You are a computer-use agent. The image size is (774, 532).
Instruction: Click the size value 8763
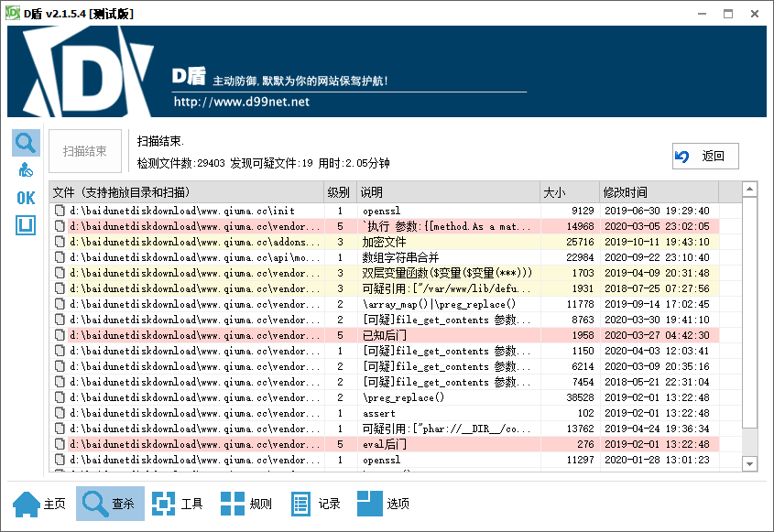click(x=583, y=320)
